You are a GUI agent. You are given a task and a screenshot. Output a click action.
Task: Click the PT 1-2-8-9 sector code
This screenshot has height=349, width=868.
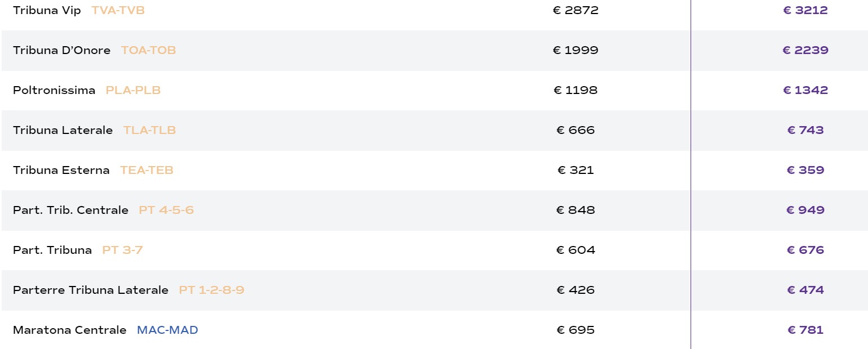click(211, 290)
